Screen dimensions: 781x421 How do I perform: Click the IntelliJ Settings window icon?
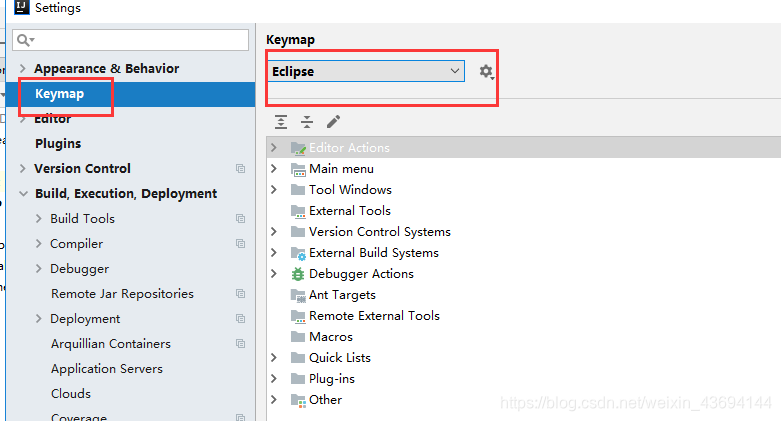pyautogui.click(x=21, y=7)
